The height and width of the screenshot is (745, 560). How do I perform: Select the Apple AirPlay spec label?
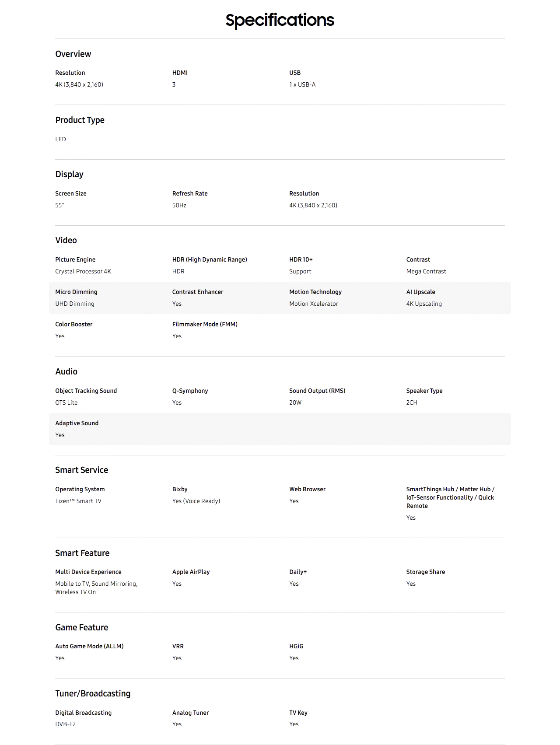(191, 572)
